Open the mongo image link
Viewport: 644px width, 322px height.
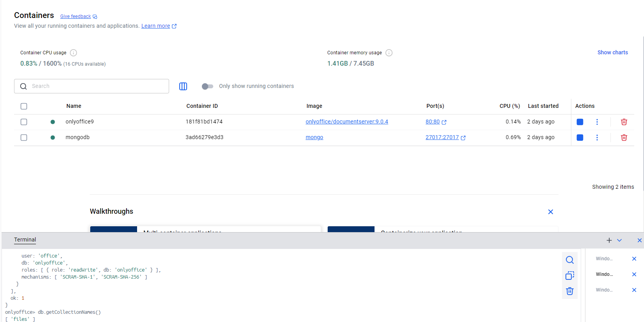coord(314,137)
